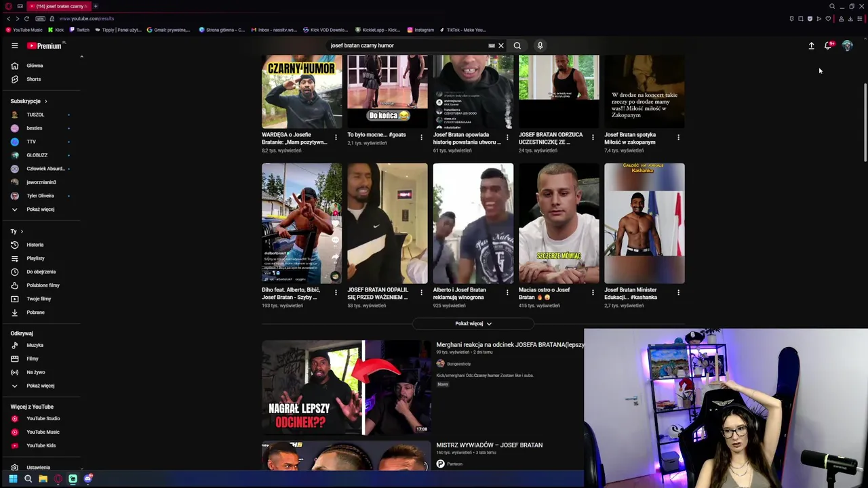Screen dimensions: 868x488
Task: Go to YouTube Premium home logo
Action: click(45, 45)
